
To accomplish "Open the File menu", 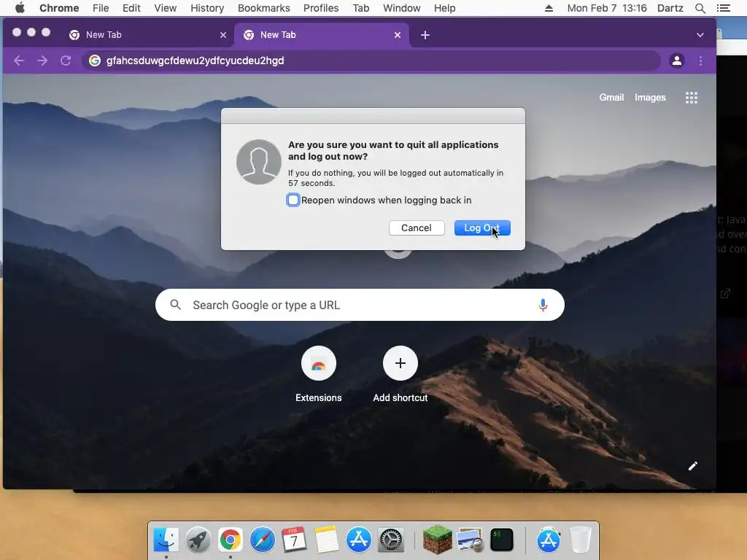I will tap(101, 8).
